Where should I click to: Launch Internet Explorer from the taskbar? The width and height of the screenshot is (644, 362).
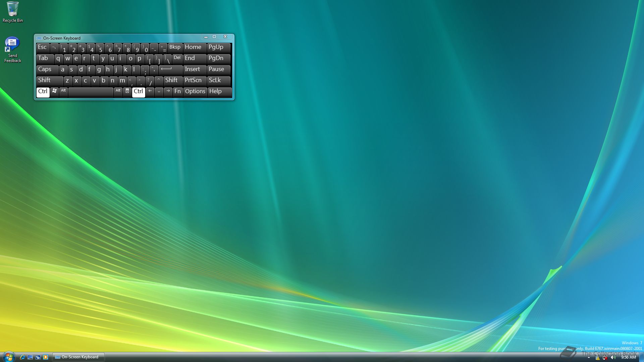(x=22, y=357)
